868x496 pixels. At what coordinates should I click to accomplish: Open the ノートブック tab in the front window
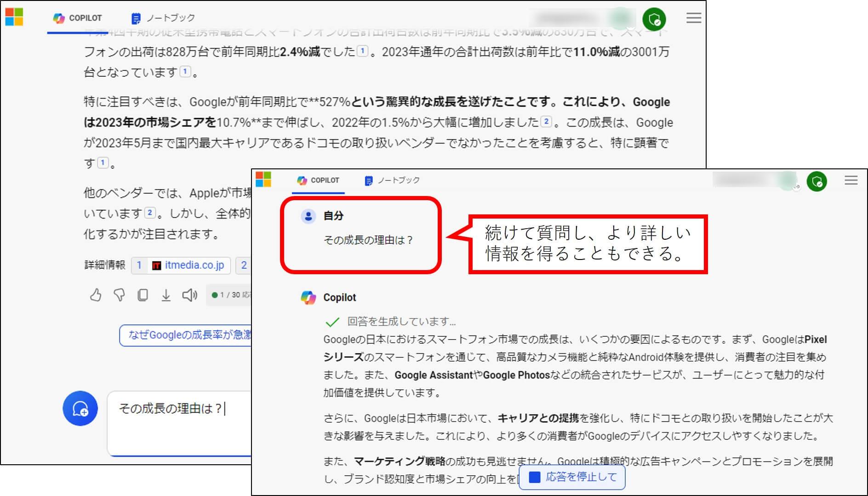tap(392, 180)
